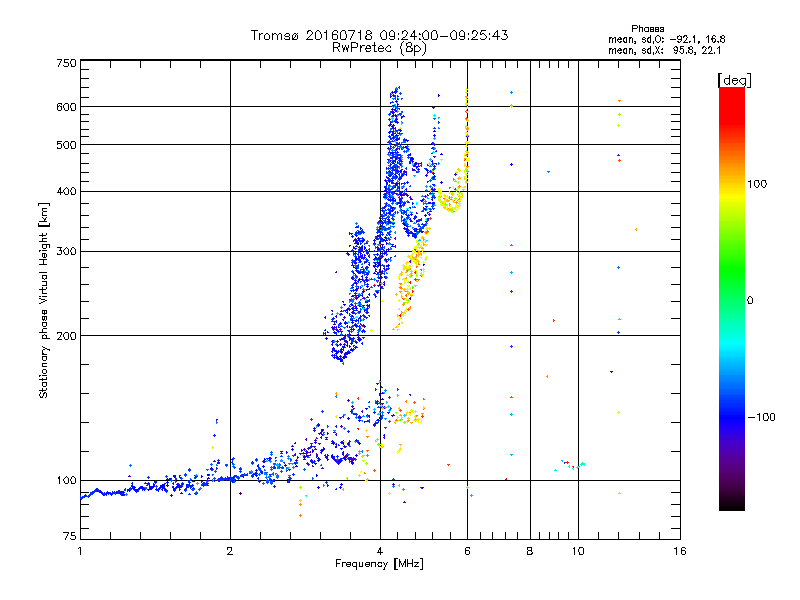Click the black bottom of the colorbar

pos(732,503)
